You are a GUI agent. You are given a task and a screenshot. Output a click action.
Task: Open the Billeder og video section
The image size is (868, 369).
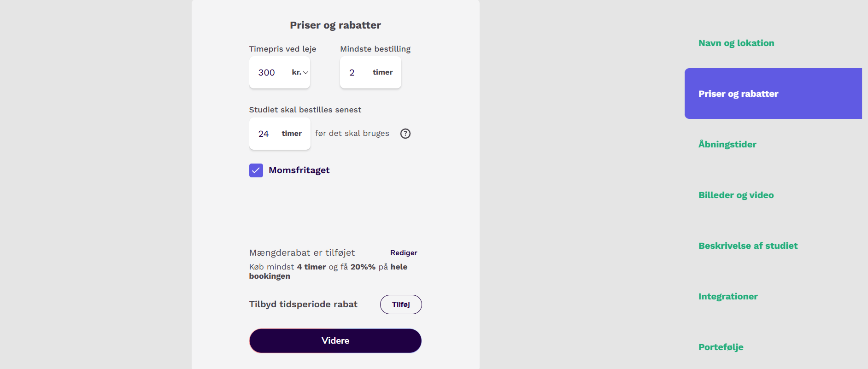pos(736,195)
